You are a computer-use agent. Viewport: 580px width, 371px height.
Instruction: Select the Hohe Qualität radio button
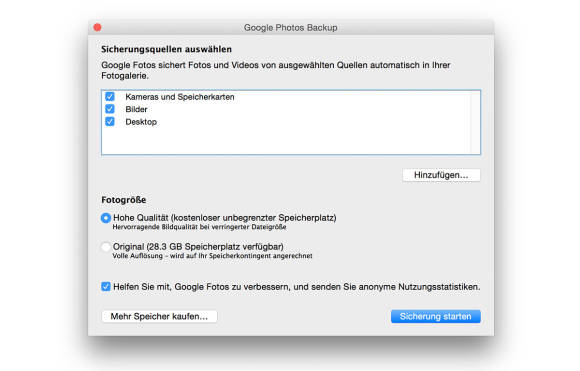click(106, 218)
